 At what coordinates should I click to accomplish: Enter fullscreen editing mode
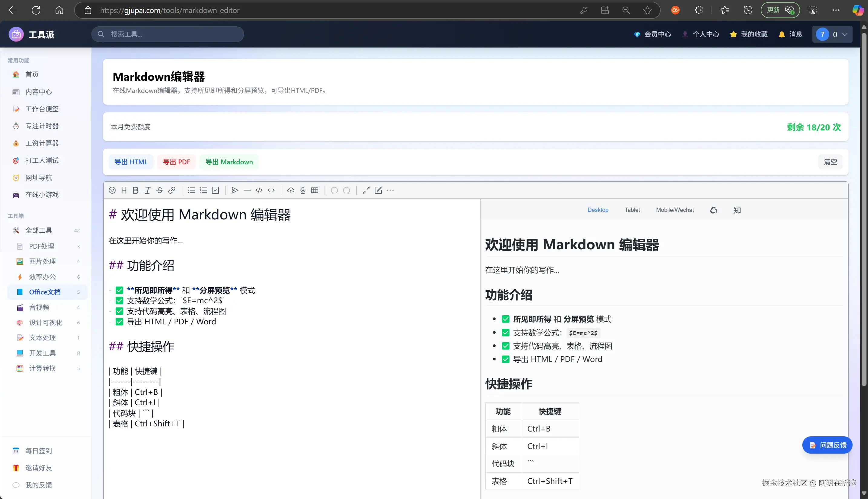pos(366,190)
